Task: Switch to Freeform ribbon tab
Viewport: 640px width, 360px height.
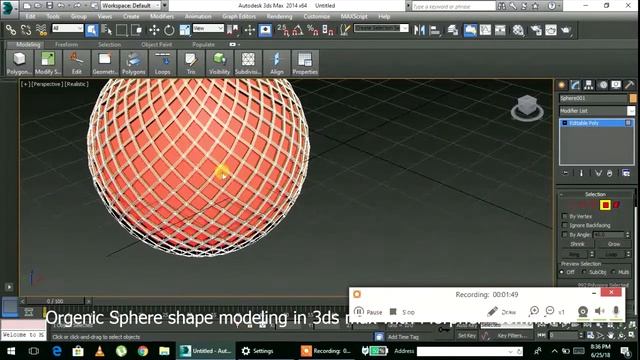Action: pos(67,44)
